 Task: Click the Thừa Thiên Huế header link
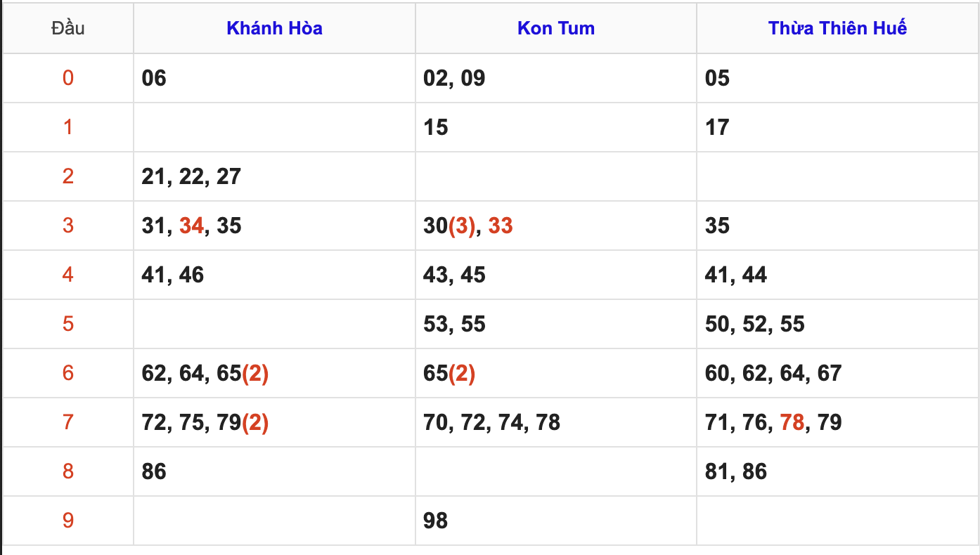[837, 28]
